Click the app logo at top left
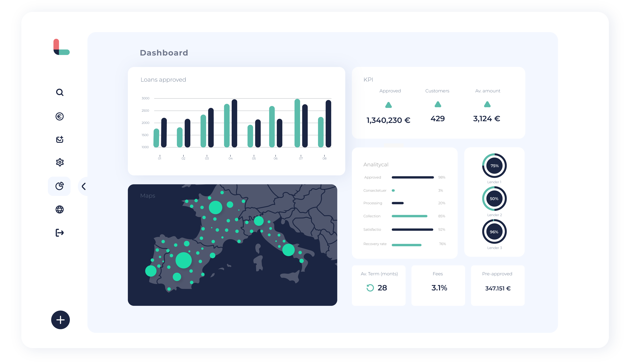The height and width of the screenshot is (364, 624). 61,47
